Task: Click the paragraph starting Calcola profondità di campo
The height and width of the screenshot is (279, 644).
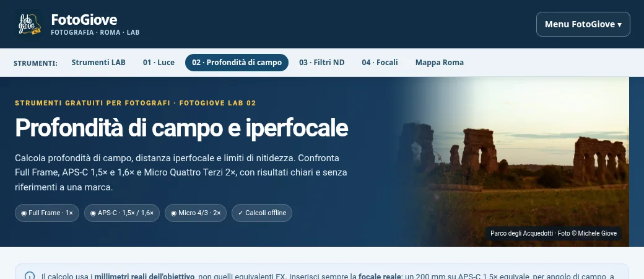Action: (181, 172)
